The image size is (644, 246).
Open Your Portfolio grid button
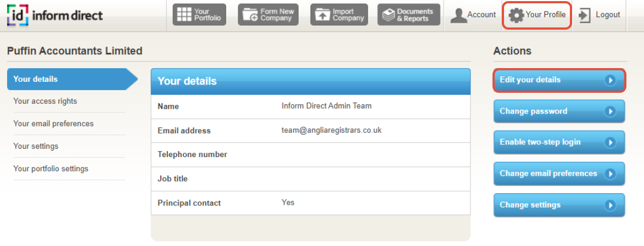(199, 15)
